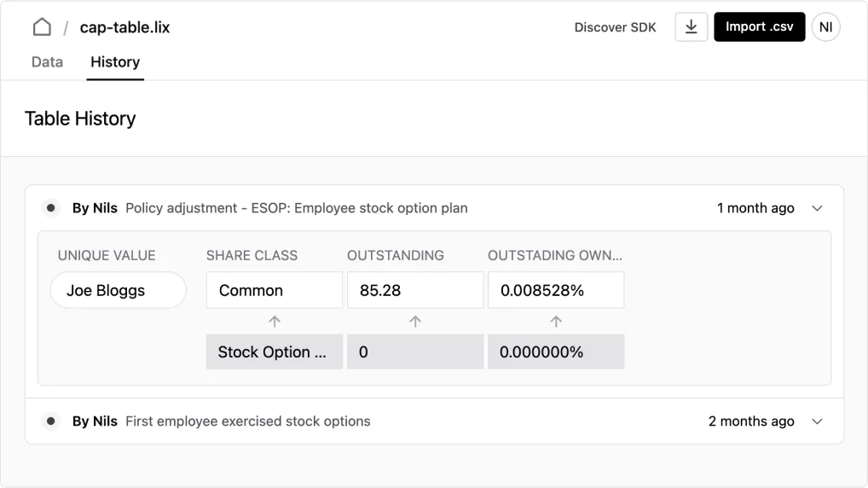Go to the home icon in the breadcrumb
Viewport: 868px width, 488px height.
(x=42, y=26)
